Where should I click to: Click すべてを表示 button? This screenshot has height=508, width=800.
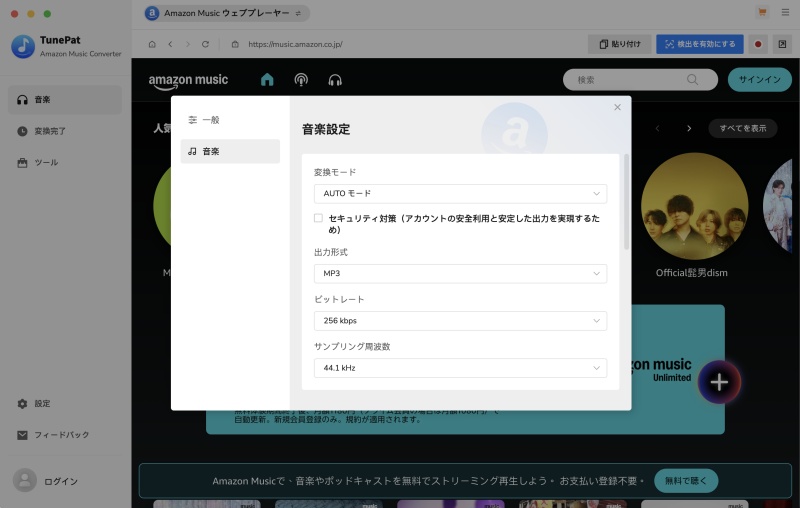coord(742,129)
